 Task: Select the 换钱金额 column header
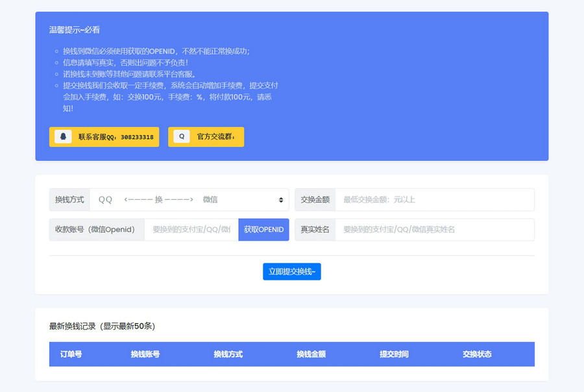pos(312,354)
